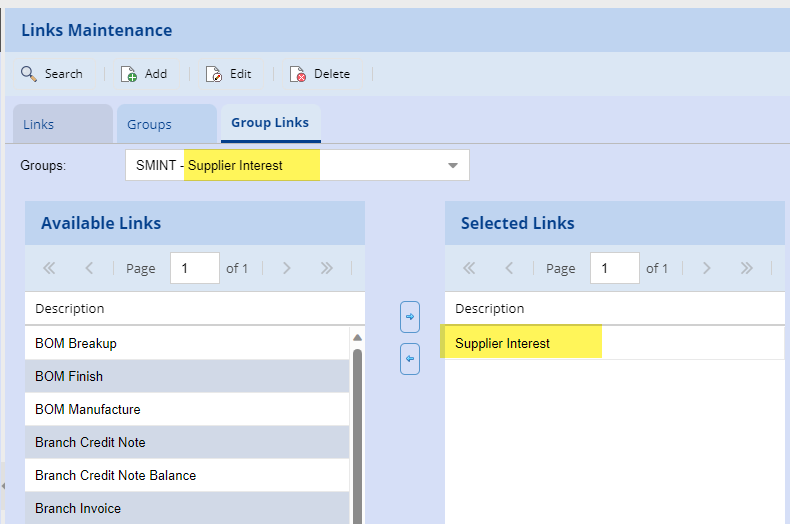Switch to the Links tab
Screen dimensions: 790x524
(39, 125)
